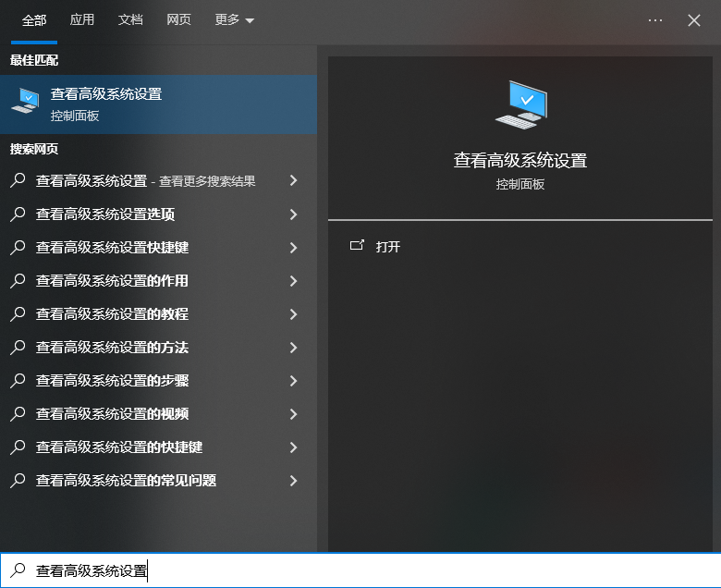Open best match 查看高级系统设置 control panel result
The height and width of the screenshot is (588, 721).
tap(158, 104)
